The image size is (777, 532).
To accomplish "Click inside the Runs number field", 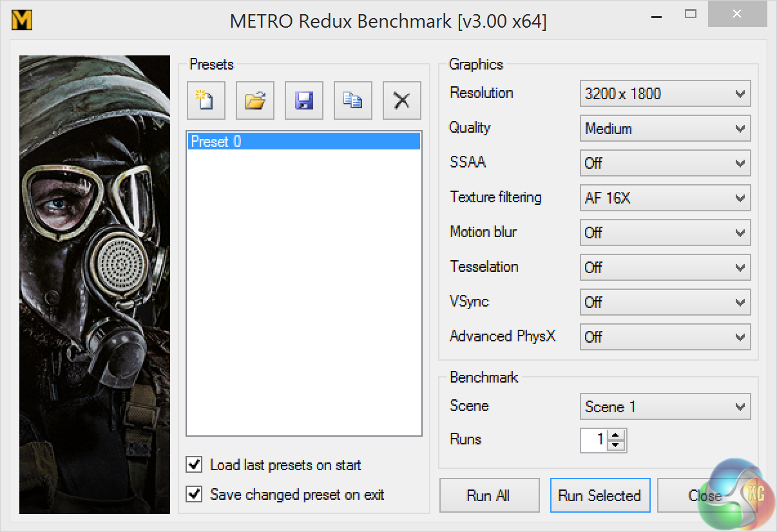I will coord(594,440).
